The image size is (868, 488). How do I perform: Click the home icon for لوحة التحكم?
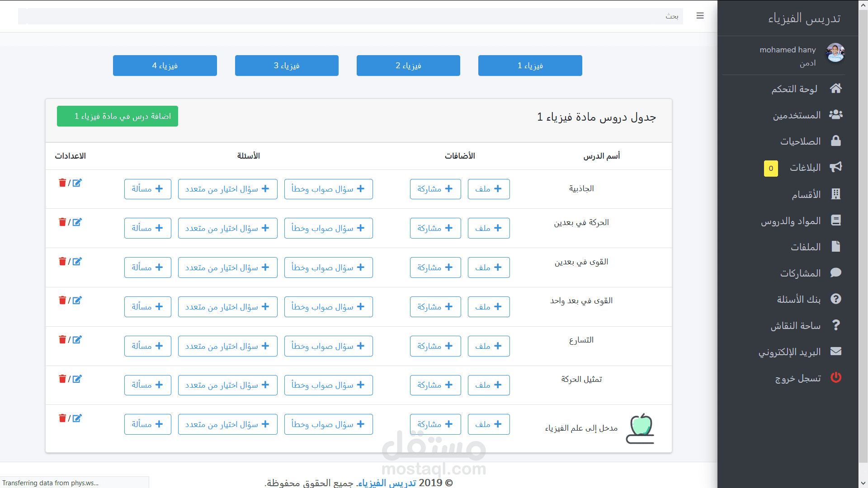point(835,89)
